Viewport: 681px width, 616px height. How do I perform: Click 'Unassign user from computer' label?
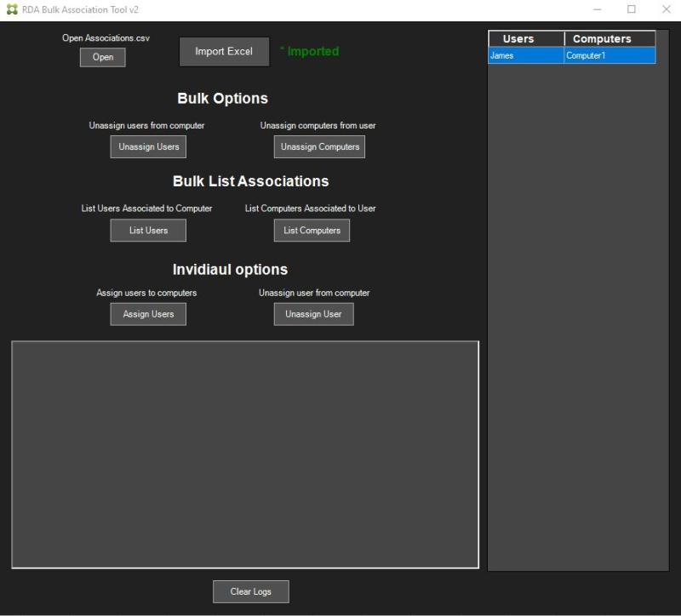pos(314,293)
